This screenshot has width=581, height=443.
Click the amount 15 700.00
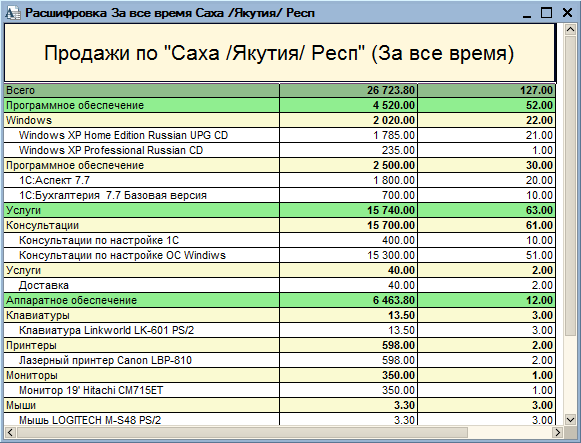(391, 225)
